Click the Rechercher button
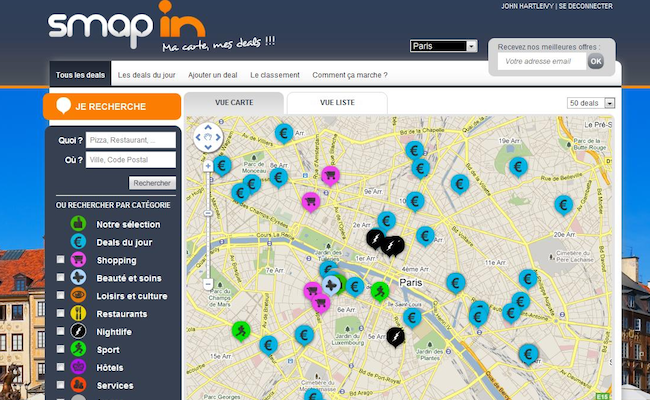Screen dimensions: 650x400 pyautogui.click(x=152, y=183)
